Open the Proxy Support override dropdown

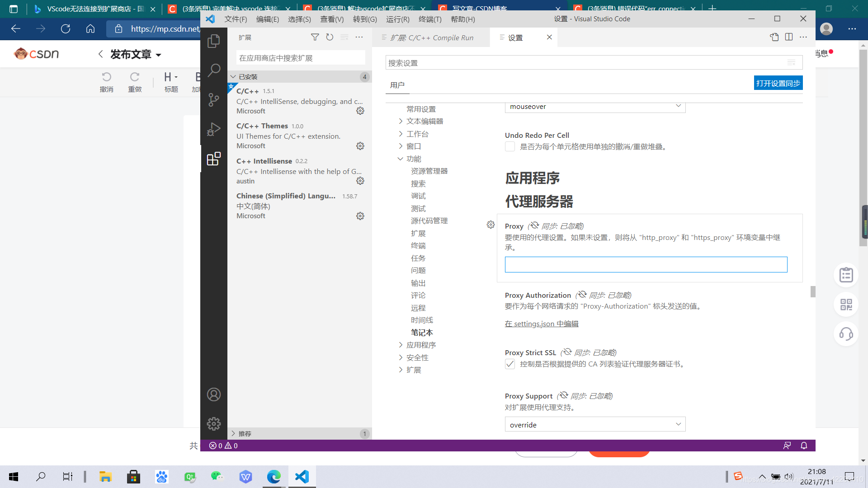click(595, 424)
